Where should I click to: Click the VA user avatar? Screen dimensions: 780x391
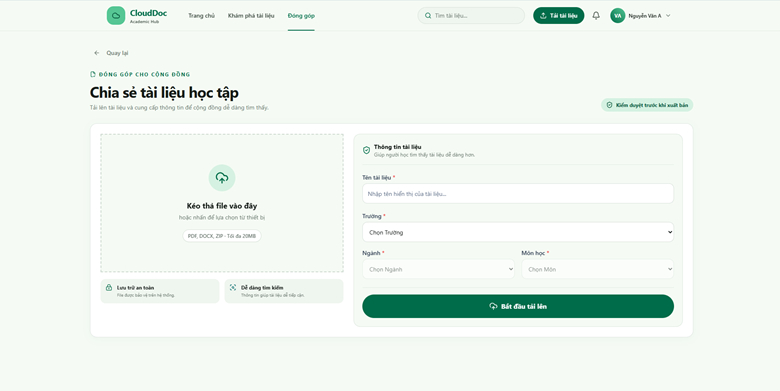point(617,15)
